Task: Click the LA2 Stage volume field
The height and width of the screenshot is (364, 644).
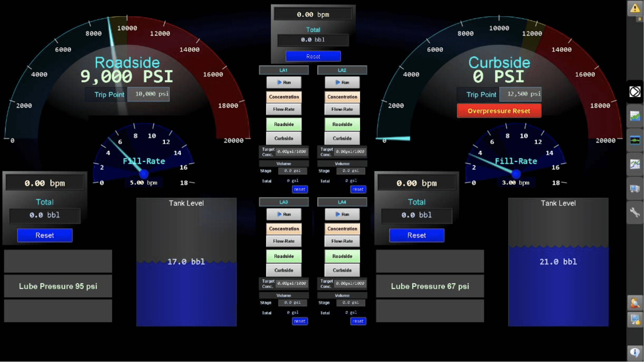Action: pyautogui.click(x=351, y=171)
